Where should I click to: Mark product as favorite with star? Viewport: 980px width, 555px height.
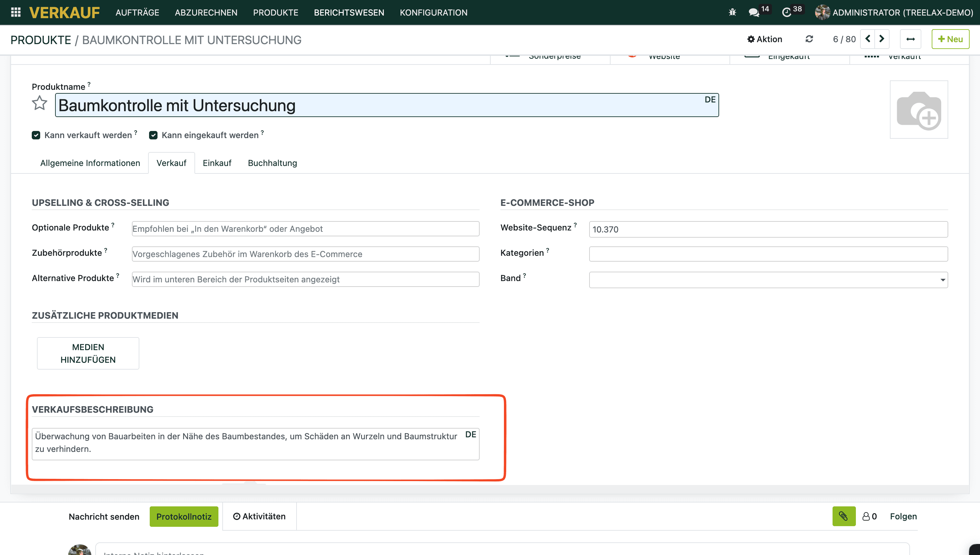click(x=39, y=103)
